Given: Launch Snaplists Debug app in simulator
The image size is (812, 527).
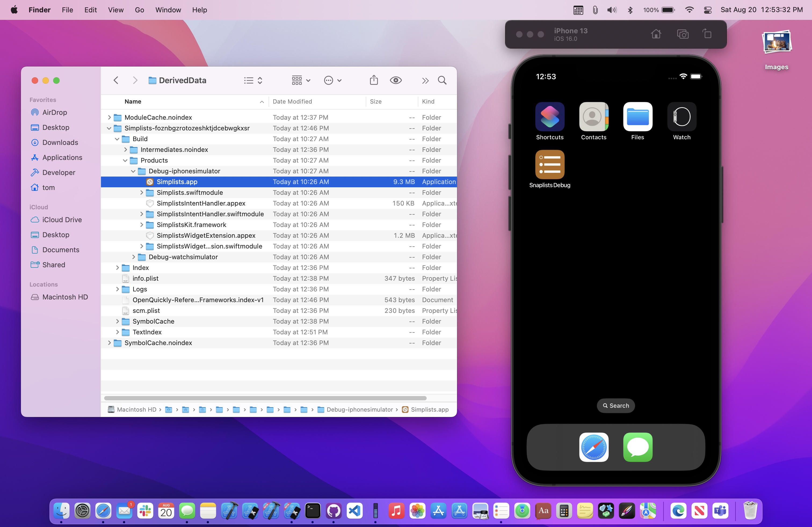Looking at the screenshot, I should click(550, 164).
